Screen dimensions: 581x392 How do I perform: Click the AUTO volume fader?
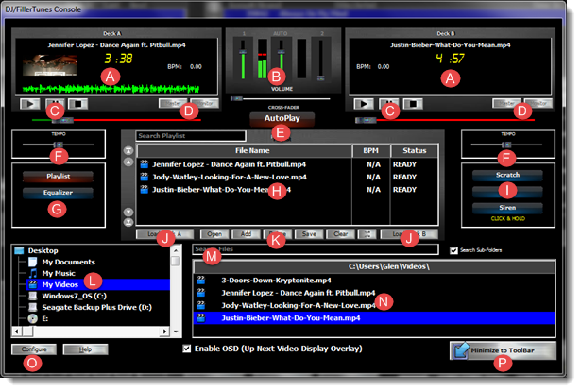coord(282,53)
